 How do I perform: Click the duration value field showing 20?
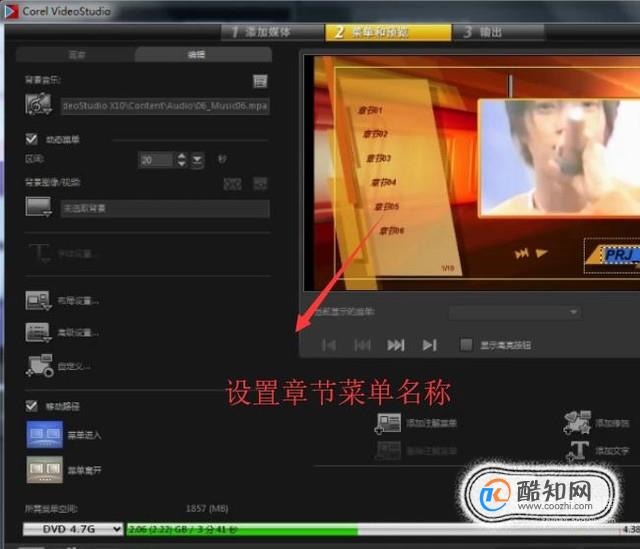[157, 160]
